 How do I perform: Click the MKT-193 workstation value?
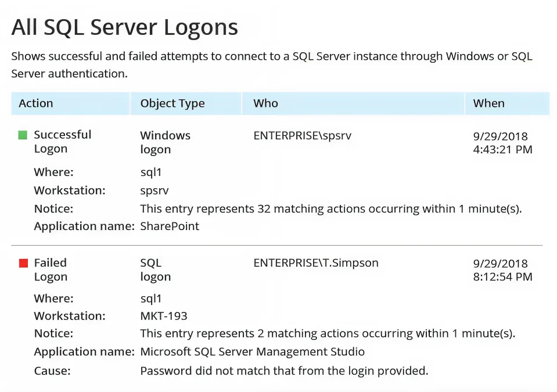tap(164, 317)
